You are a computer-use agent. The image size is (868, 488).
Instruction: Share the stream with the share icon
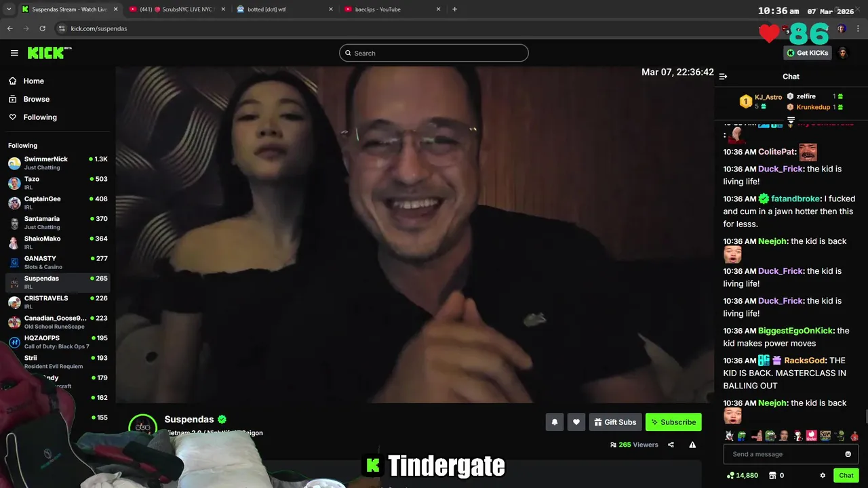click(x=671, y=445)
